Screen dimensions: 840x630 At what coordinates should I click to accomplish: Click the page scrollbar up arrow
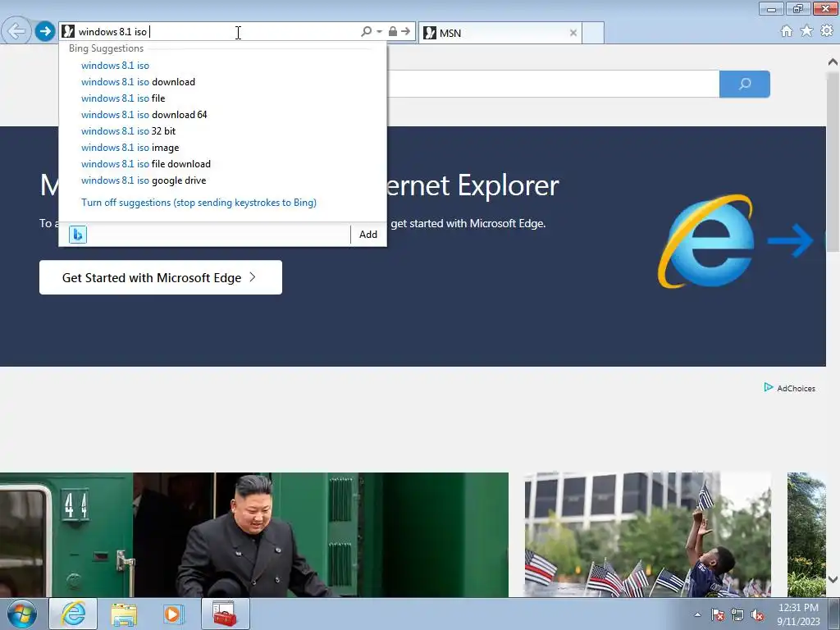833,62
